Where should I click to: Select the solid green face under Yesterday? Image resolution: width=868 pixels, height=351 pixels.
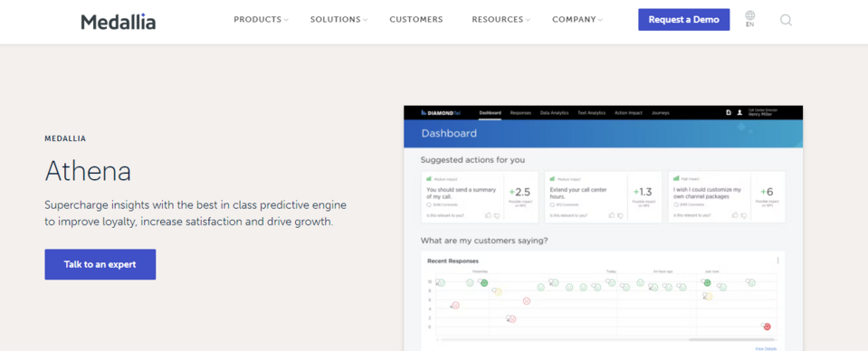click(x=484, y=283)
